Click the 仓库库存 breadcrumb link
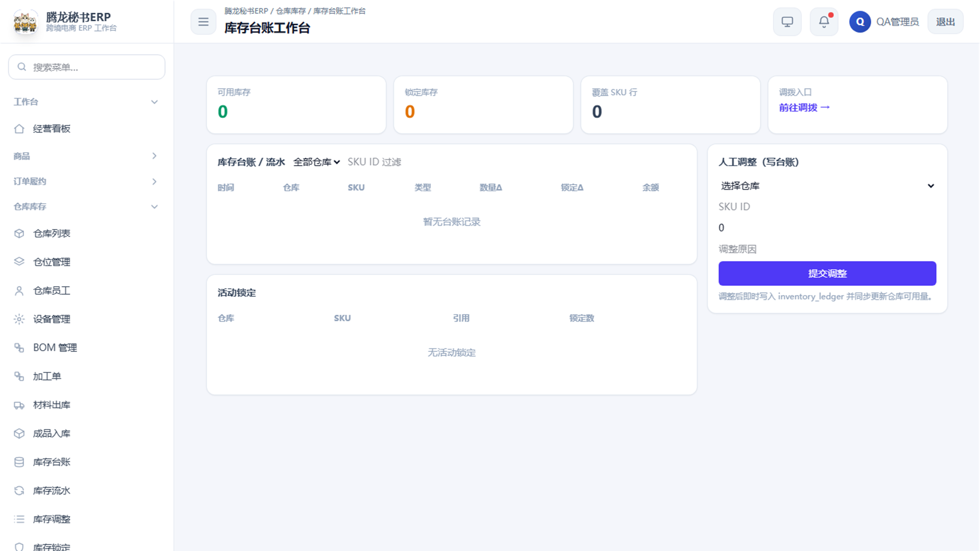This screenshot has width=980, height=551. [291, 11]
